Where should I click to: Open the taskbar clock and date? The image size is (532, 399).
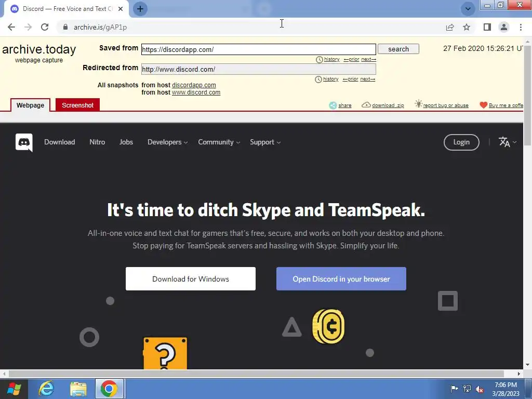pos(506,389)
